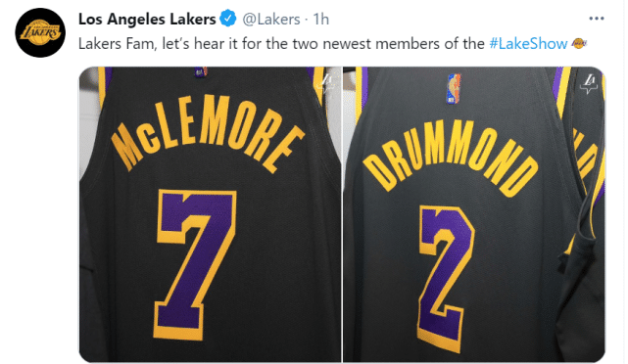
Task: Click the small NBA tag on McLemore jersey
Action: [201, 72]
